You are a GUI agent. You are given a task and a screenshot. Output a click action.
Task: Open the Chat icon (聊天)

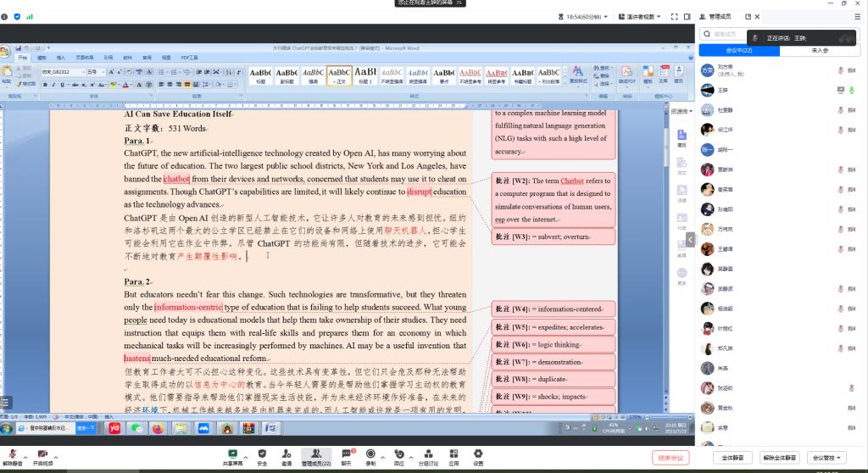[346, 454]
